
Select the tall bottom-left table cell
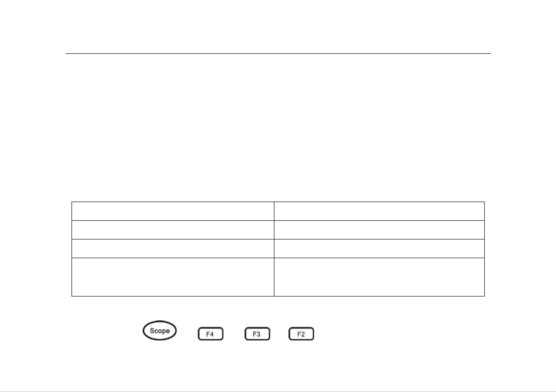pyautogui.click(x=173, y=277)
